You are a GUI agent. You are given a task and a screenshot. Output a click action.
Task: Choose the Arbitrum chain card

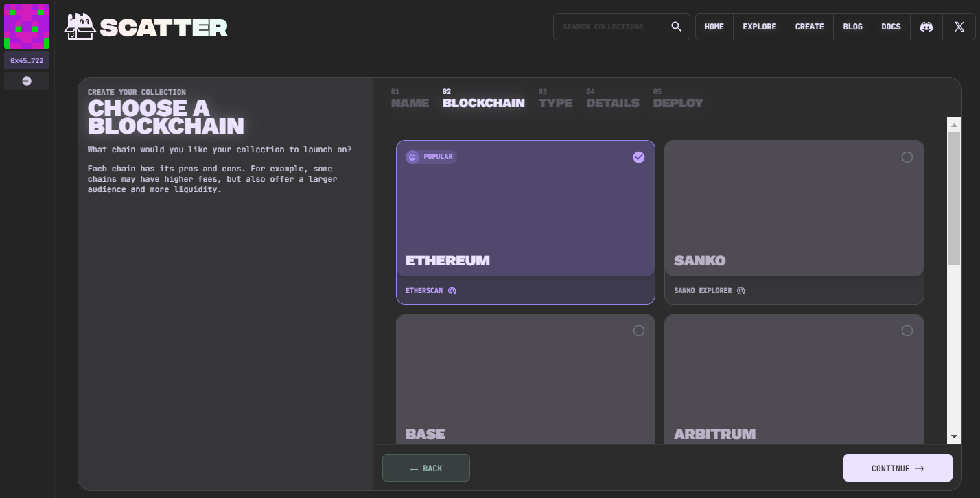794,379
